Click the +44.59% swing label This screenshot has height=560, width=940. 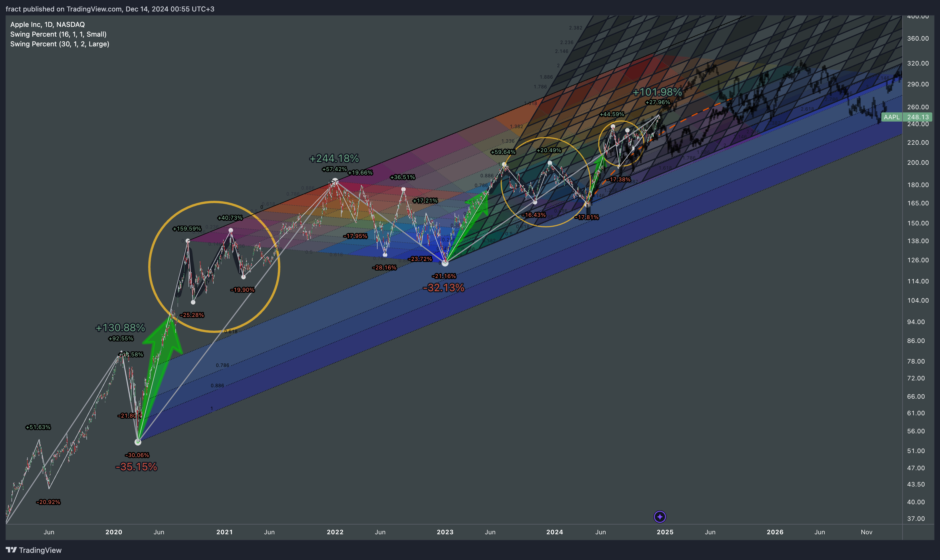[x=612, y=114]
